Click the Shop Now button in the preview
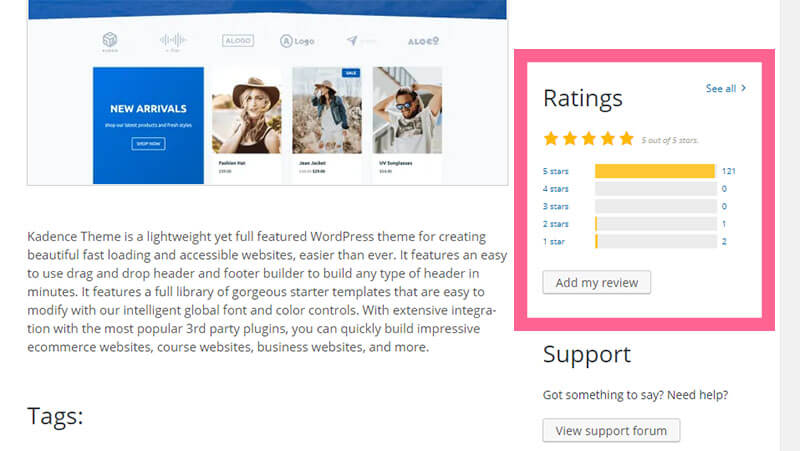800x451 pixels. point(148,144)
